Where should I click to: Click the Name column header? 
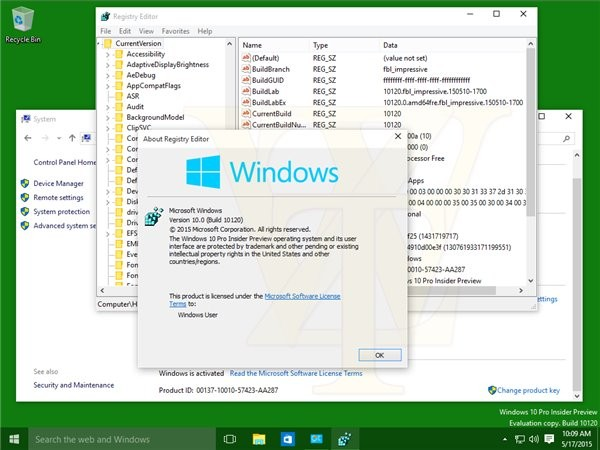253,45
